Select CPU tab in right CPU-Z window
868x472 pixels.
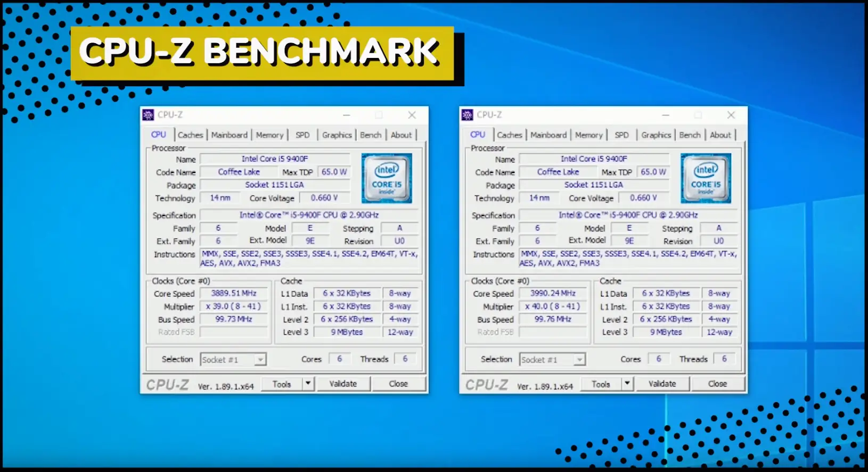coord(478,135)
